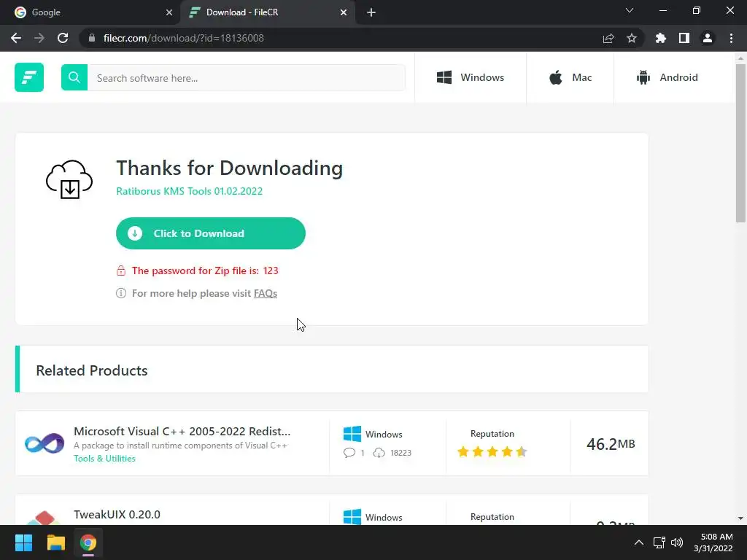
Task: Open Chrome three-dot menu
Action: click(731, 38)
